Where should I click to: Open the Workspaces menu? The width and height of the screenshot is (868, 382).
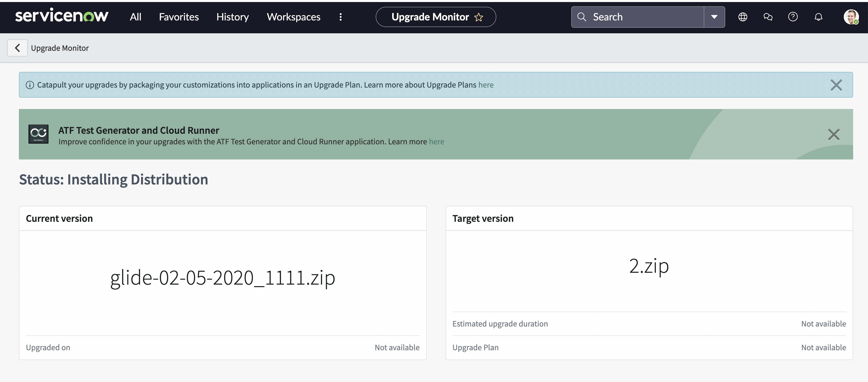click(x=293, y=17)
